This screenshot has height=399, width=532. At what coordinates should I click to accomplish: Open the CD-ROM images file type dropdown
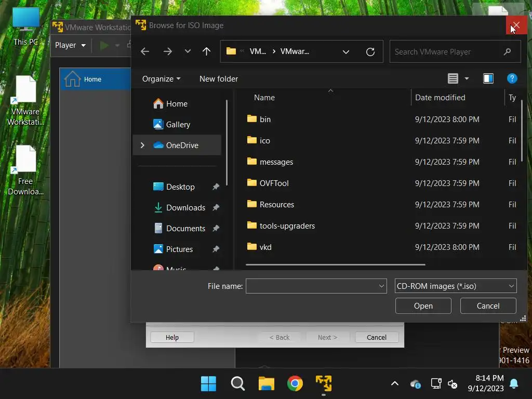456,286
